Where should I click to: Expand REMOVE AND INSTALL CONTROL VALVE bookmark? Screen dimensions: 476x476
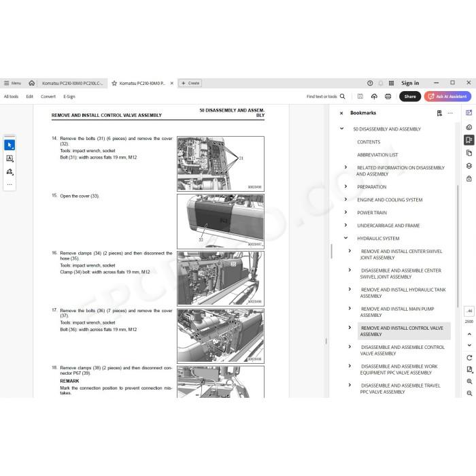tap(350, 328)
